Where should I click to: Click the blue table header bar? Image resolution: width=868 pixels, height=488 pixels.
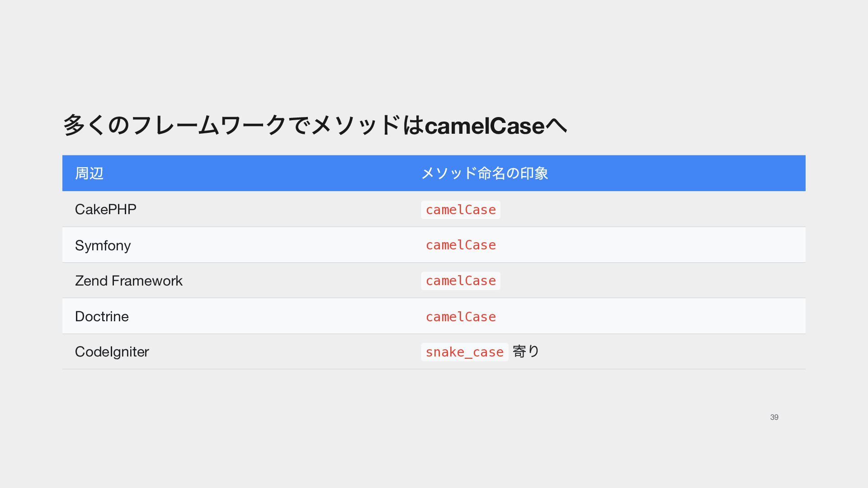pyautogui.click(x=434, y=173)
